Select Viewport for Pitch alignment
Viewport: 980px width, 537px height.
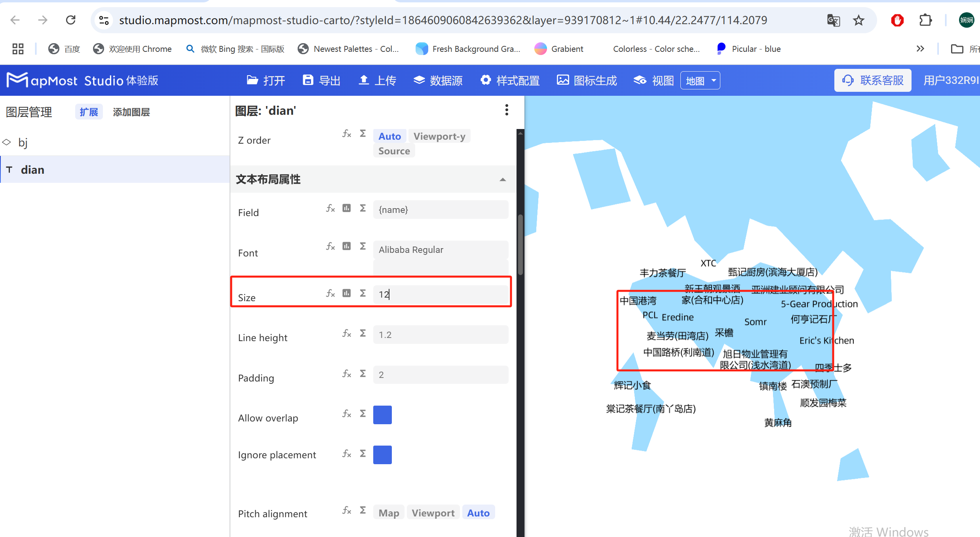pos(433,512)
